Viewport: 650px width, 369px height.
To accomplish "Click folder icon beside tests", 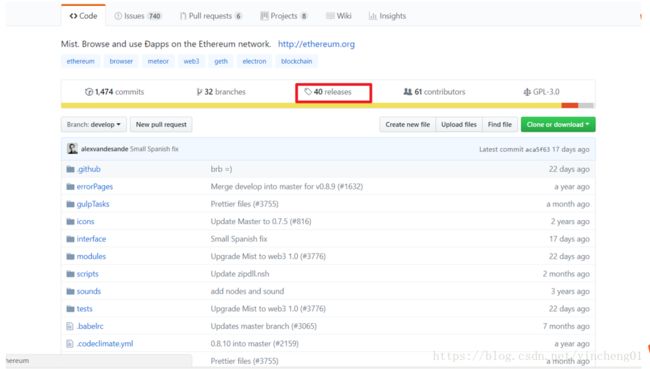I will (x=70, y=308).
